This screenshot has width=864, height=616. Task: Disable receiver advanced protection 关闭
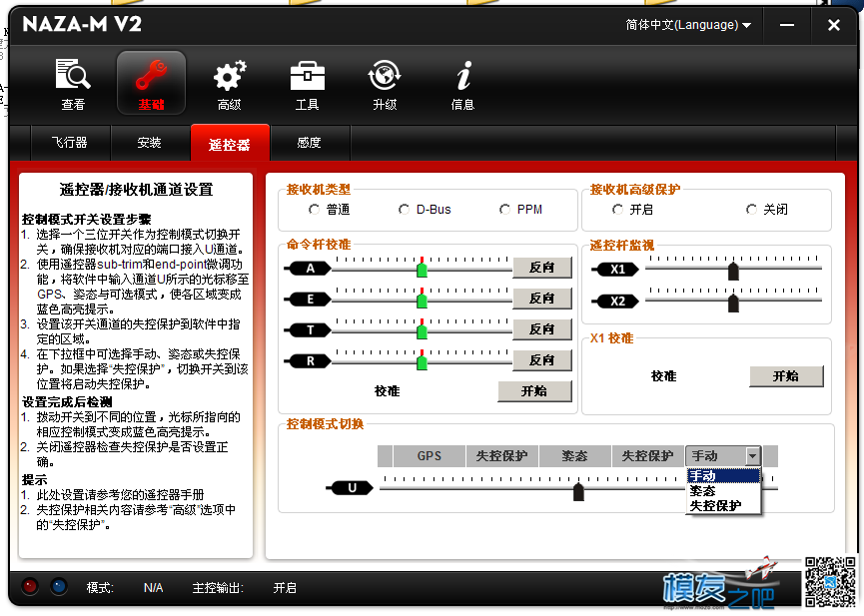click(751, 210)
